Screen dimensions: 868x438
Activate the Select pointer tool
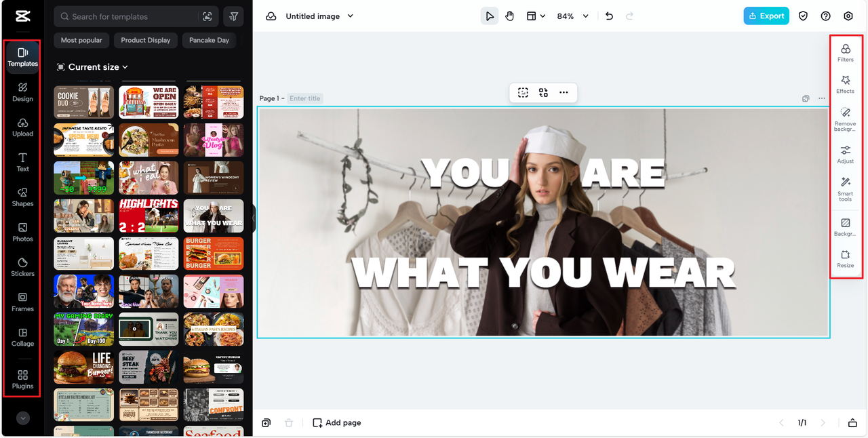(490, 16)
